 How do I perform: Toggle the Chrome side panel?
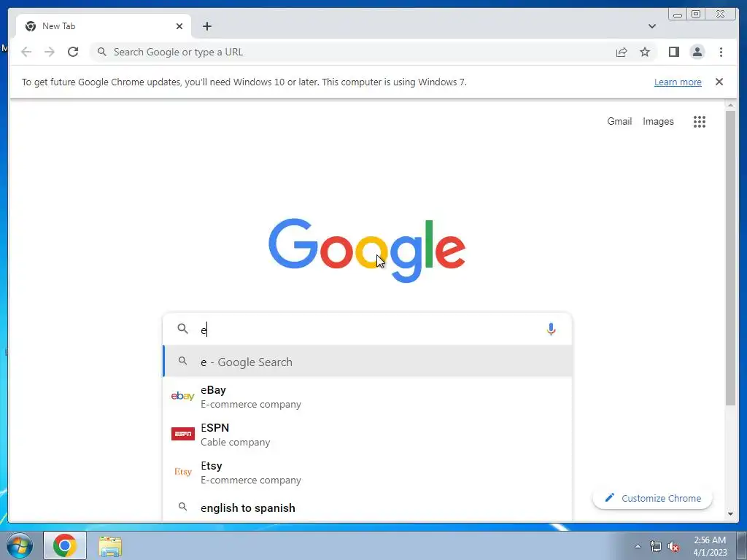pyautogui.click(x=673, y=52)
